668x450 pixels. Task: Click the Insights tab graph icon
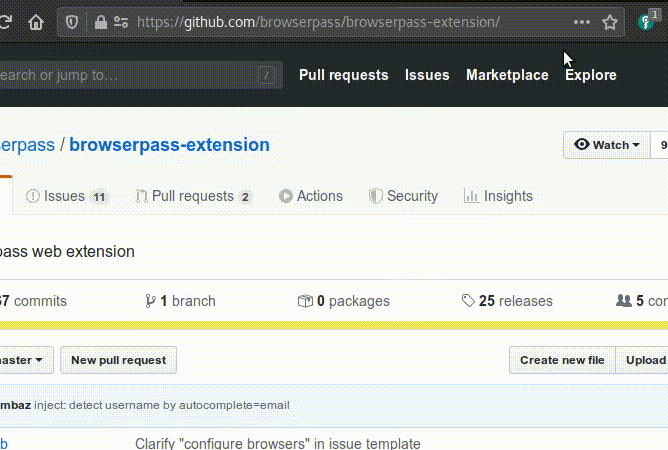(x=471, y=196)
